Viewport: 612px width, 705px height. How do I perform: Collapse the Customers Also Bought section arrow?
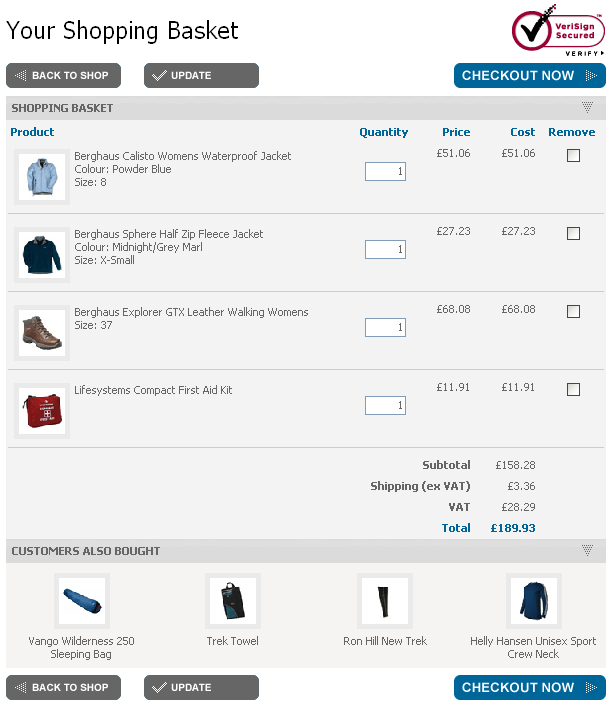(587, 550)
